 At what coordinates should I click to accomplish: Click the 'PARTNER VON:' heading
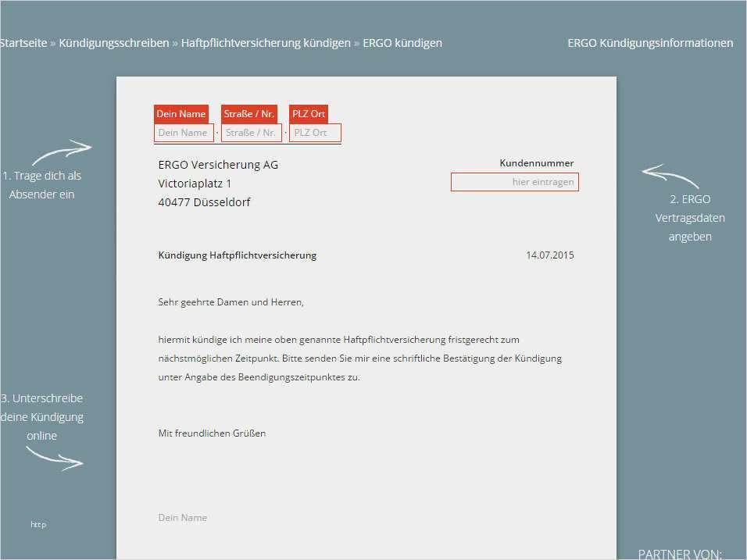[x=680, y=554]
